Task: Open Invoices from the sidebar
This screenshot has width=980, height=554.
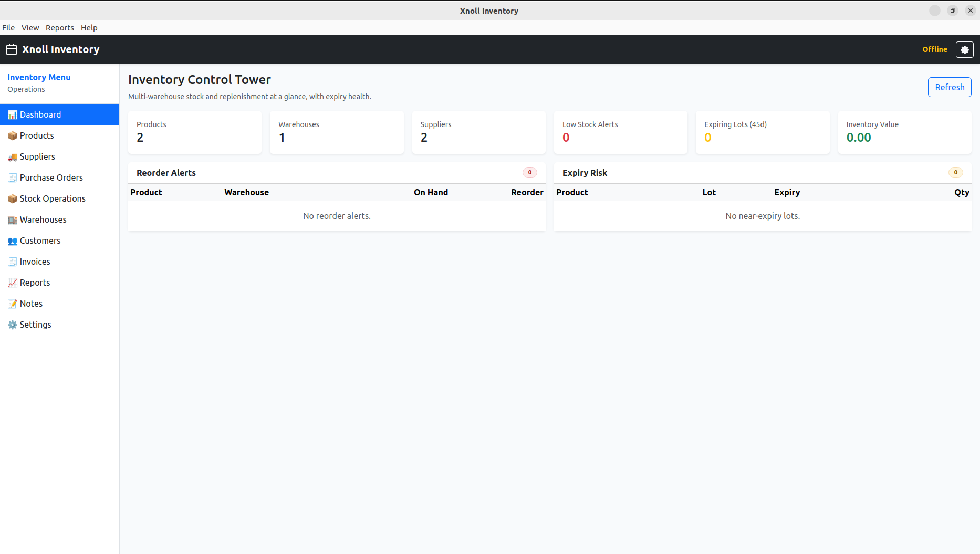Action: [35, 262]
